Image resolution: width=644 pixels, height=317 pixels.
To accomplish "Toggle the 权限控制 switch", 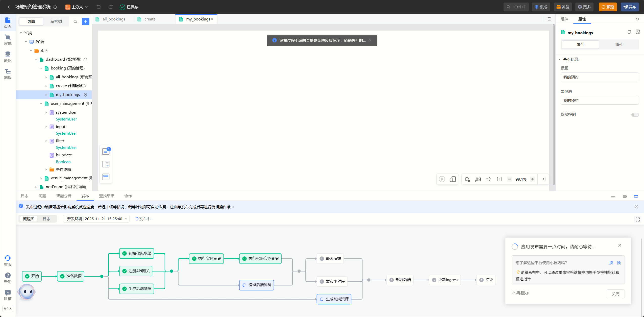I will click(635, 115).
